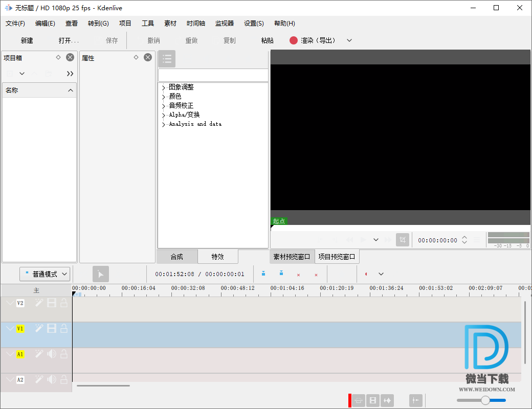Mute the A1 audio track

tap(52, 354)
